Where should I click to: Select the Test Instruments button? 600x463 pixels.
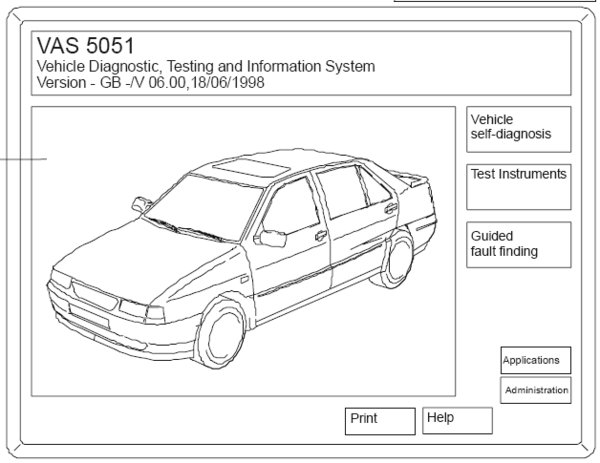[x=519, y=186]
